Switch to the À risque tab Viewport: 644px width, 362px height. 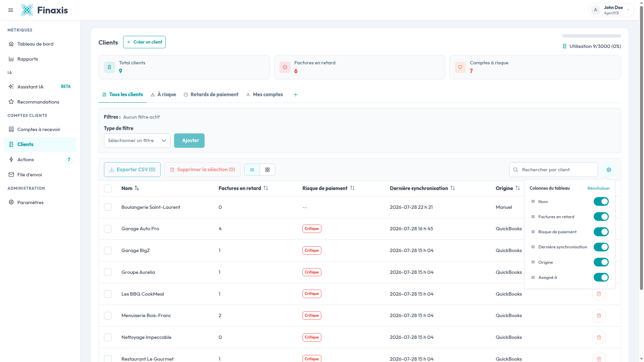[163, 95]
